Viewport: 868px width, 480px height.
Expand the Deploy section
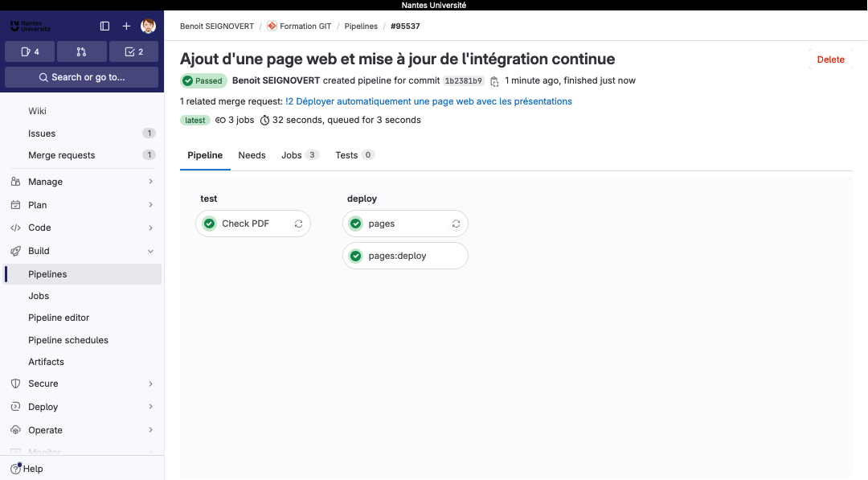point(83,406)
